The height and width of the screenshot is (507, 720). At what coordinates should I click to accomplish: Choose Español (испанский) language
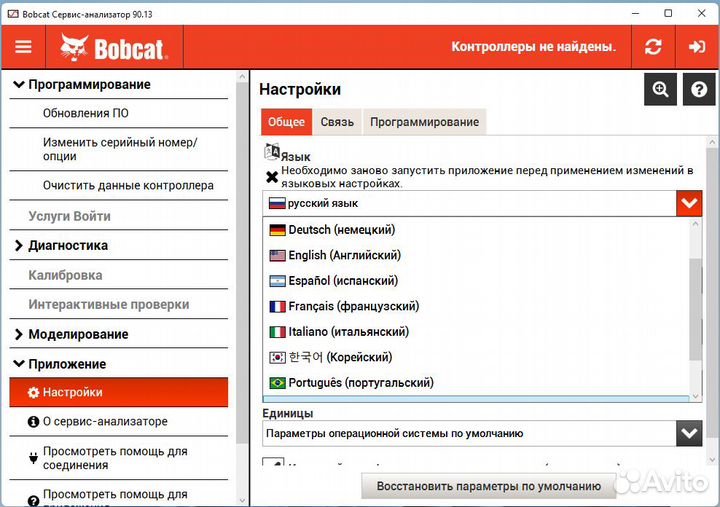coord(476,281)
